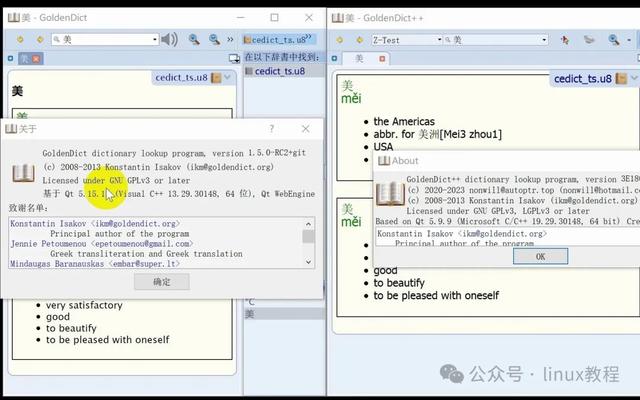This screenshot has width=640, height=400.
Task: Click 确定 in the 关于 dialog
Action: [162, 282]
